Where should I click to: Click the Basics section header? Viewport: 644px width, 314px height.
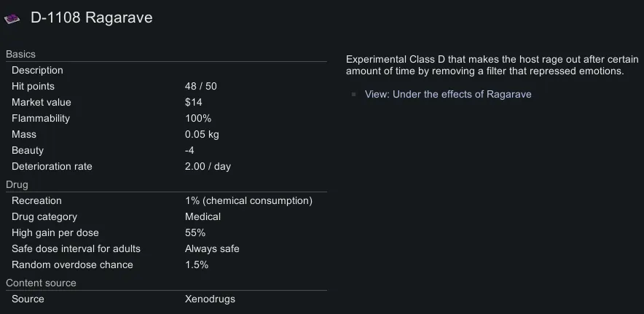pyautogui.click(x=20, y=55)
